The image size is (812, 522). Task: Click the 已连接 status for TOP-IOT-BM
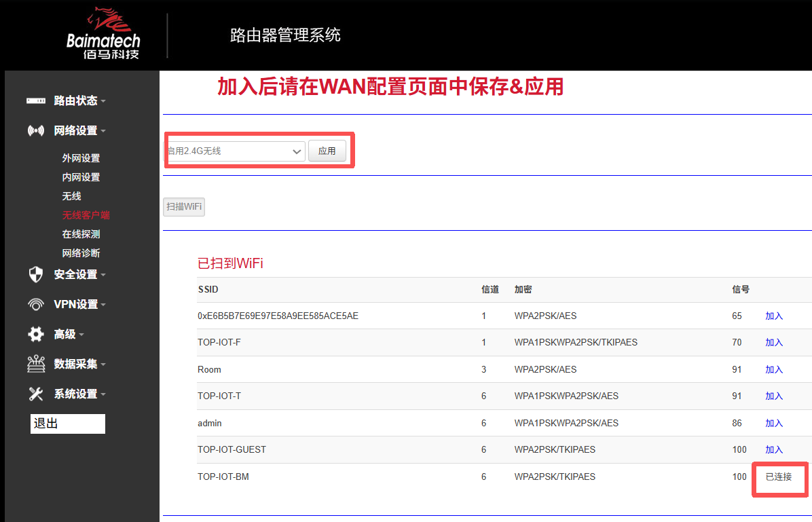coord(779,478)
